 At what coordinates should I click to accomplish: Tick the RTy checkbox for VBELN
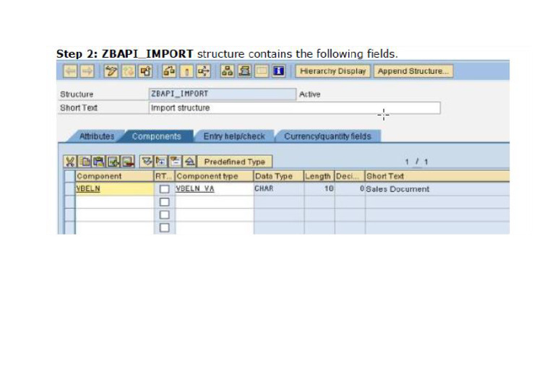tap(164, 189)
